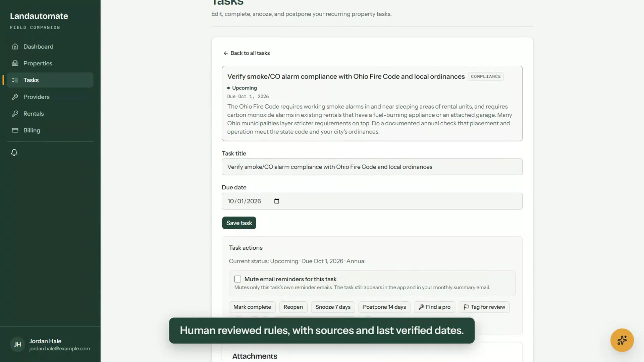Open the Providers section
The width and height of the screenshot is (644, 362).
coord(50,97)
